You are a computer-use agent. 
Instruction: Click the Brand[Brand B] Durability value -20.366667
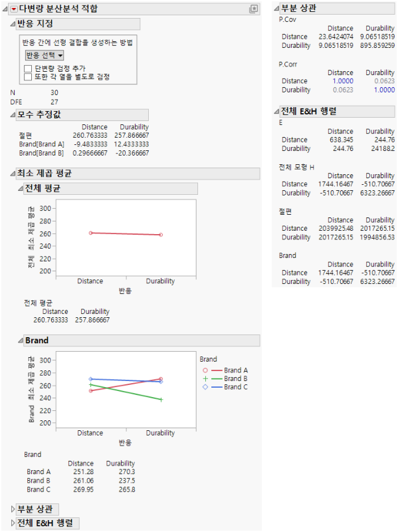(x=132, y=154)
